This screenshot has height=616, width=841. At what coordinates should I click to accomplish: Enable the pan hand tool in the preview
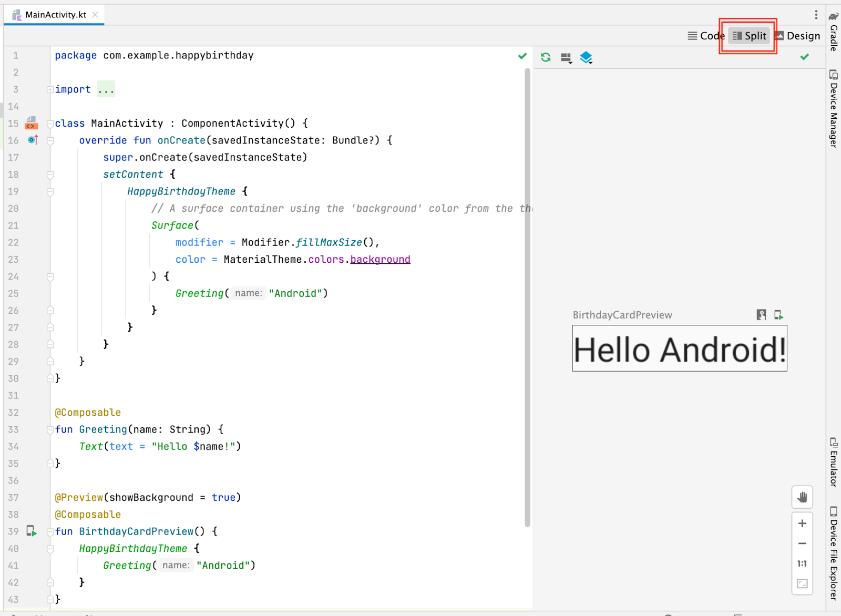802,497
